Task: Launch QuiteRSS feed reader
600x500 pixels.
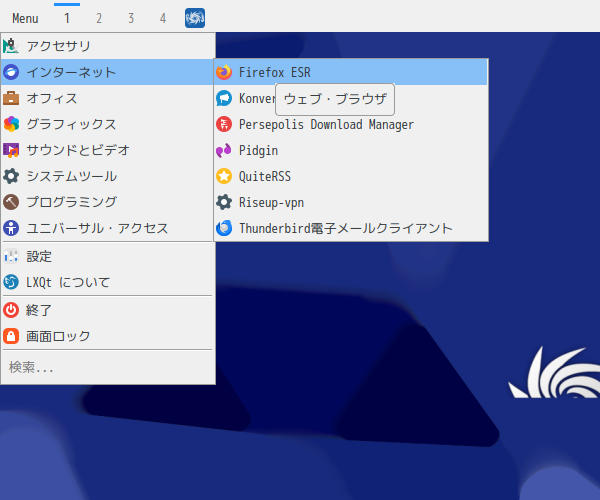Action: (x=351, y=176)
